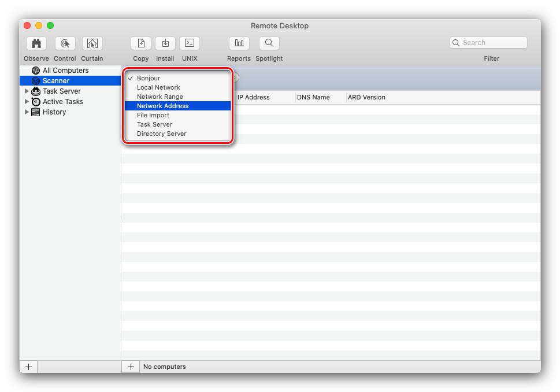Select the highlighted Network Address entry

pyautogui.click(x=178, y=106)
